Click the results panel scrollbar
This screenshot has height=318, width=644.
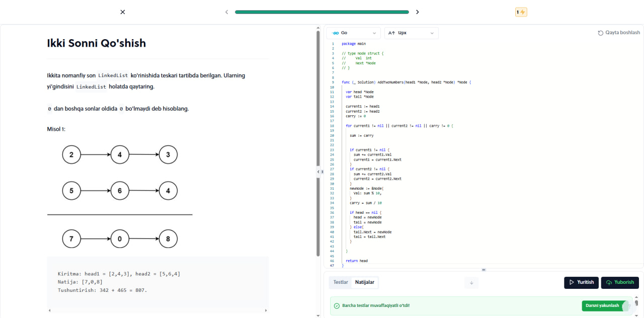pos(636,303)
